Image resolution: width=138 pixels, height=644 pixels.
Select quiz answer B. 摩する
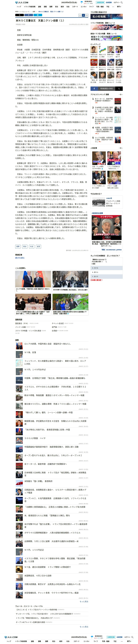pyautogui.click(x=107, y=272)
